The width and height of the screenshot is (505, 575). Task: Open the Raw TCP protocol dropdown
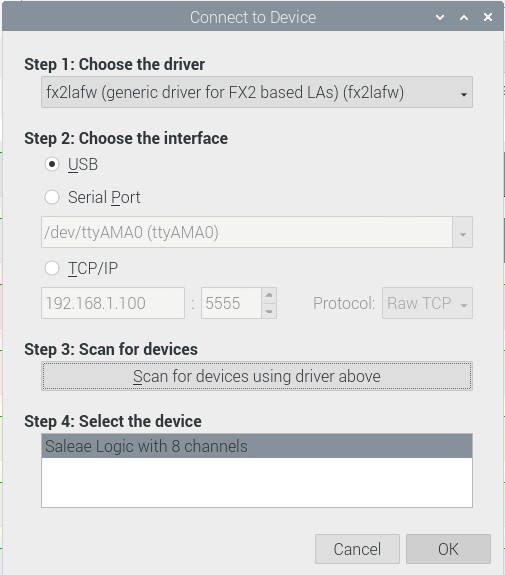pos(427,303)
